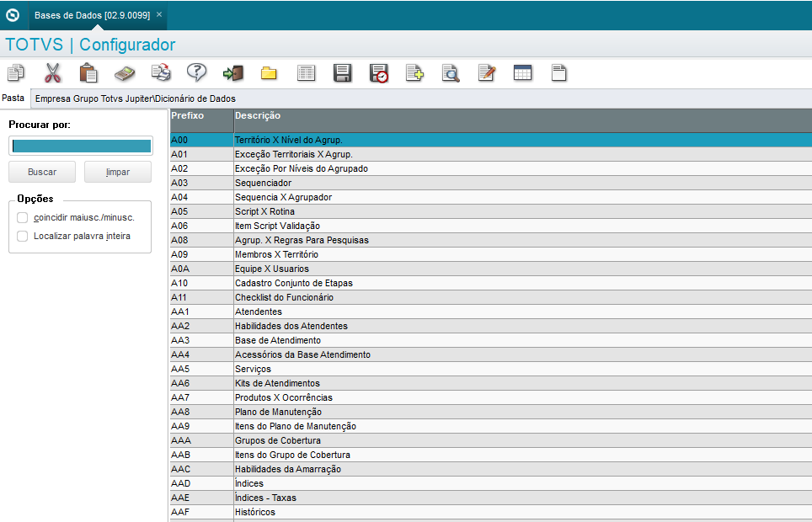Click the Cut scissors icon

pos(52,73)
